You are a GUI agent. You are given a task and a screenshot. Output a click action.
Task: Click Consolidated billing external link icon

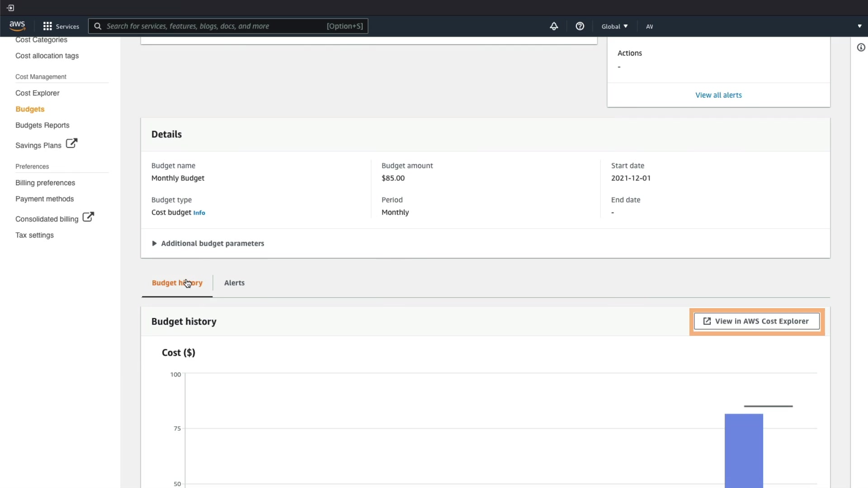coord(88,217)
